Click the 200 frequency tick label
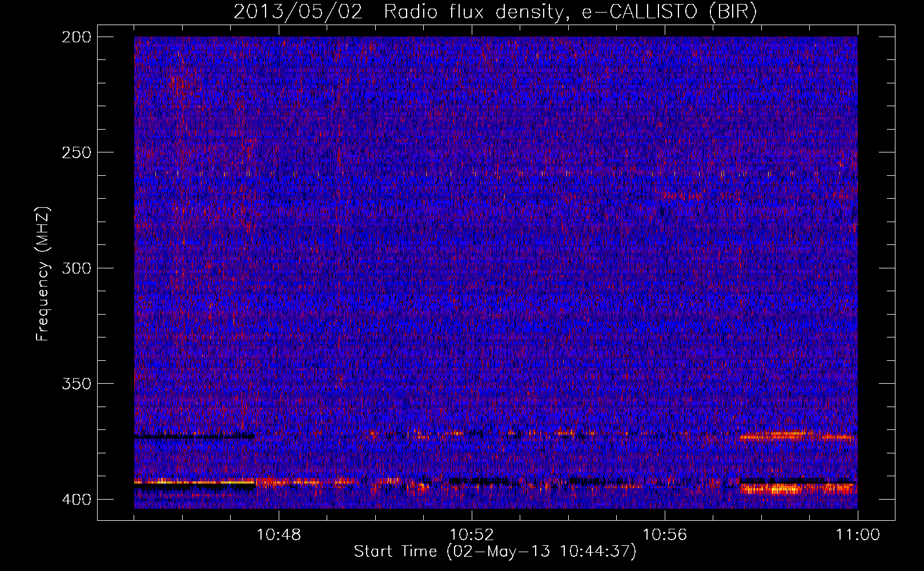Image resolution: width=924 pixels, height=571 pixels. point(77,37)
